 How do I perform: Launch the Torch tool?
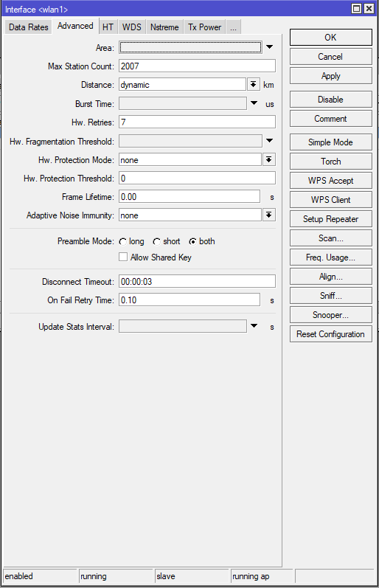point(330,162)
